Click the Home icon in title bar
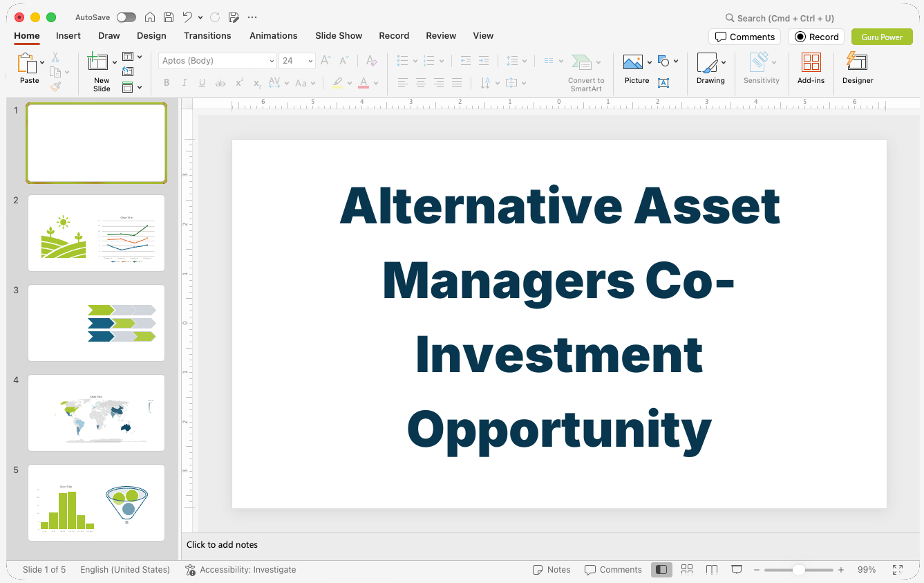924x583 pixels. coord(150,17)
